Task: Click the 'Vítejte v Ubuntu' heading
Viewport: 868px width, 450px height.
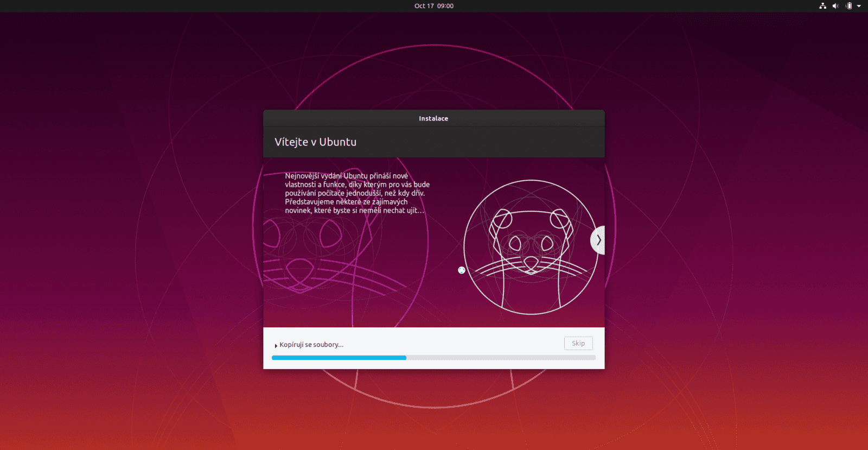Action: (316, 142)
